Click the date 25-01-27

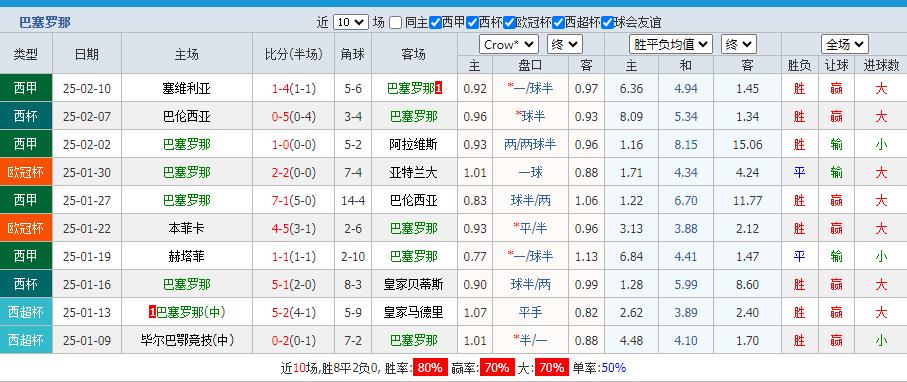pos(87,200)
